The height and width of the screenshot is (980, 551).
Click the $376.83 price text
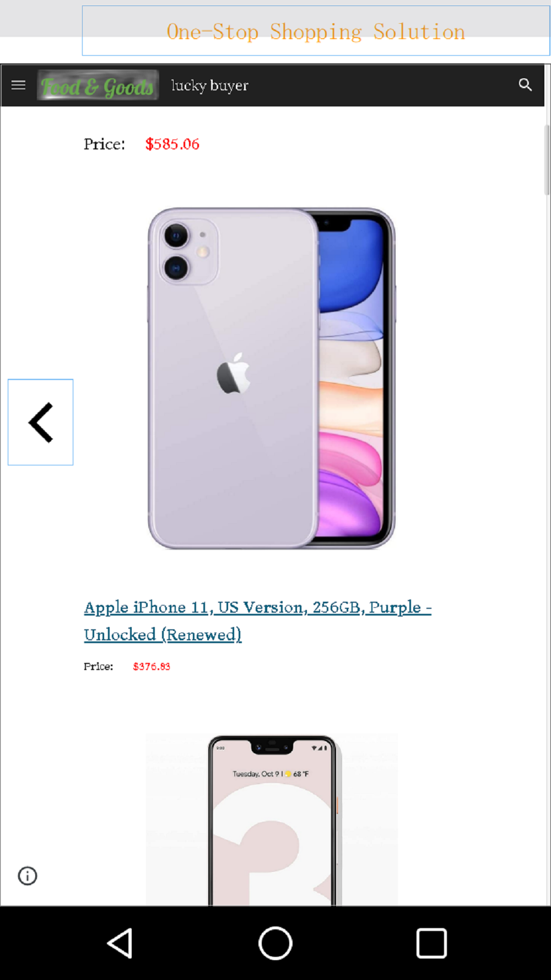[152, 666]
